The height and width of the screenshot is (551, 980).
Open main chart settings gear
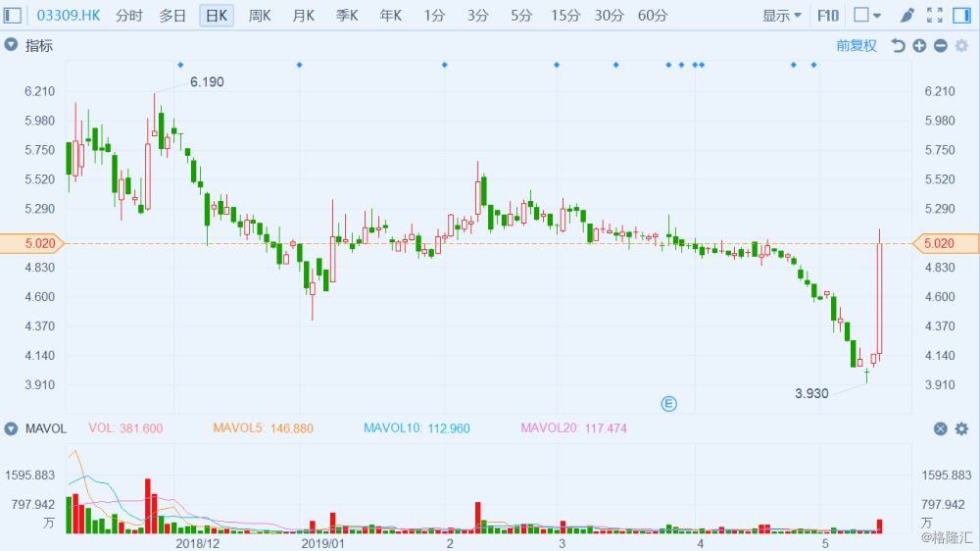[961, 45]
